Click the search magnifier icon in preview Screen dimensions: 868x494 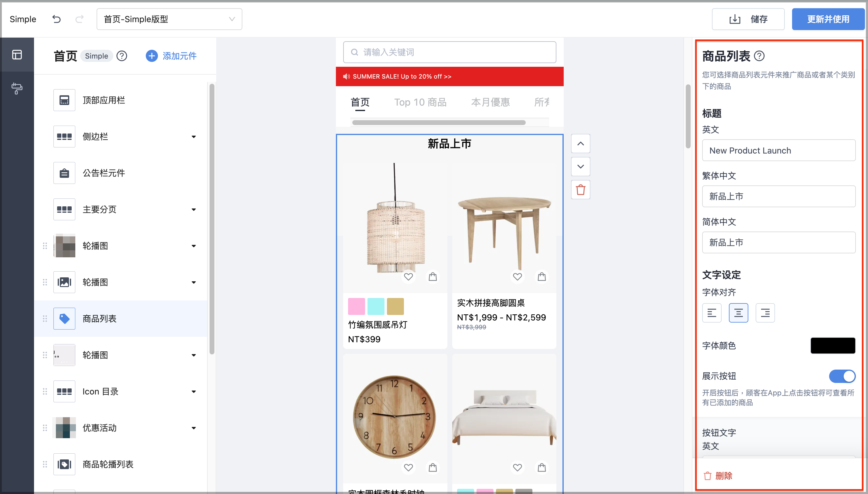(354, 52)
